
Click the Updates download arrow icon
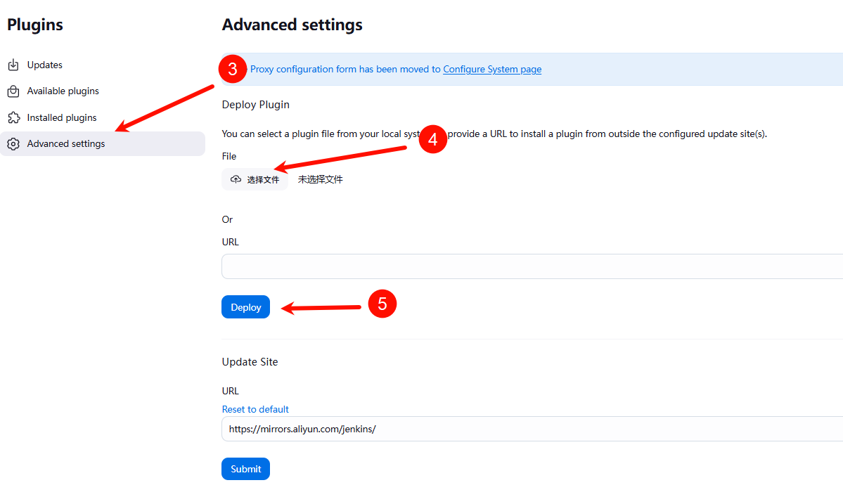13,65
